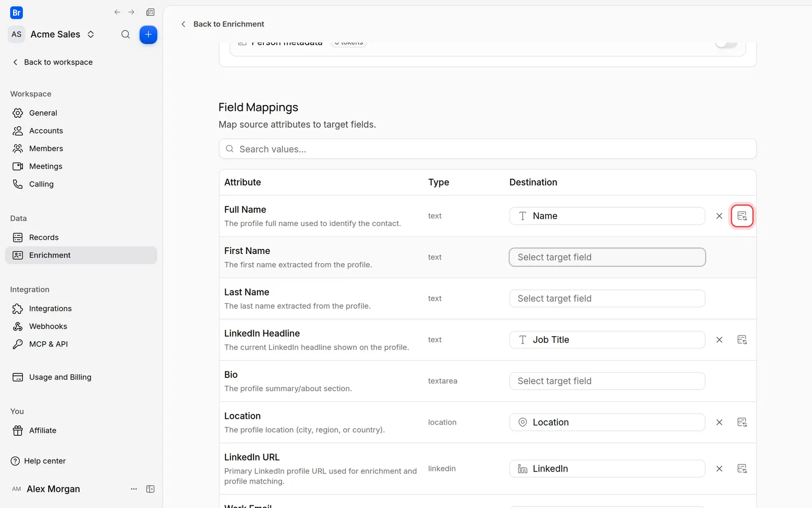Open the Alex Morgan more options menu
Image resolution: width=812 pixels, height=508 pixels.
[x=133, y=489]
